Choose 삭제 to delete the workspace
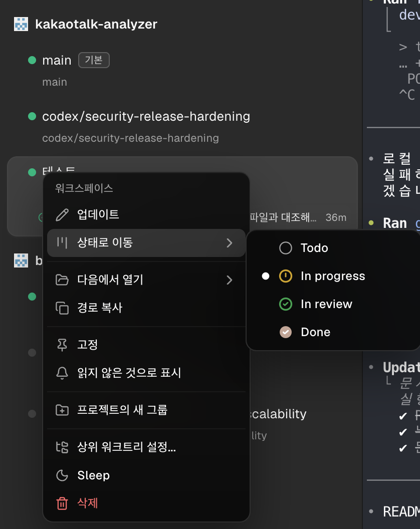 point(146,503)
